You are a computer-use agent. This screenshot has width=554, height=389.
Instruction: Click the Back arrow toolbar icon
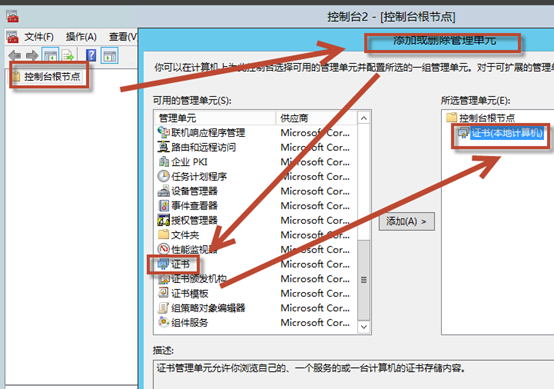click(14, 55)
